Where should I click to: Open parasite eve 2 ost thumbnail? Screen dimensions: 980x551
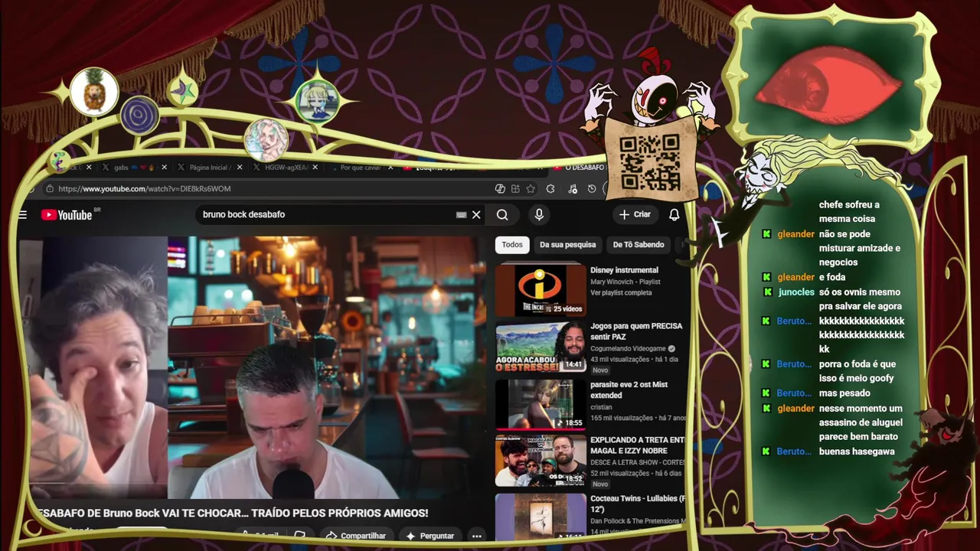click(541, 403)
